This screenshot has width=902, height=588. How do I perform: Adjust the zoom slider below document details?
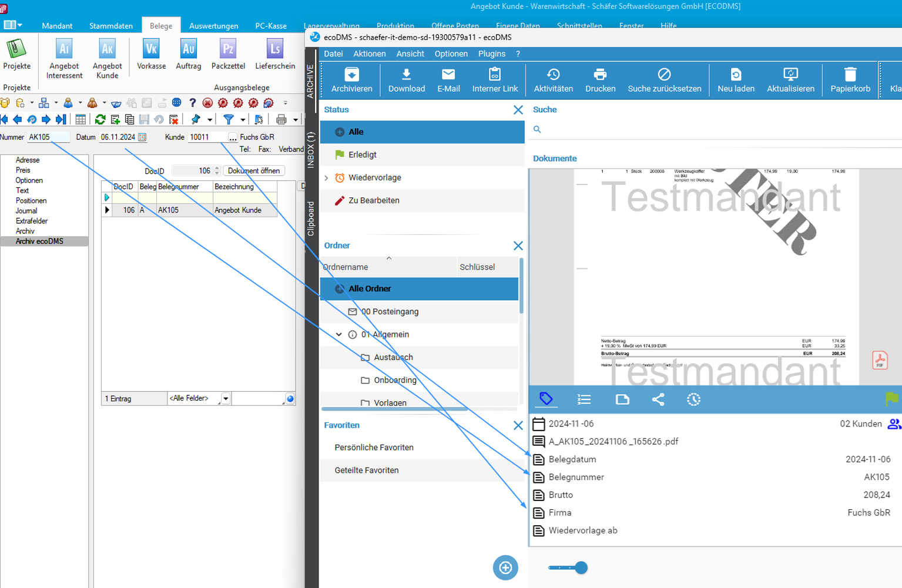[568, 567]
